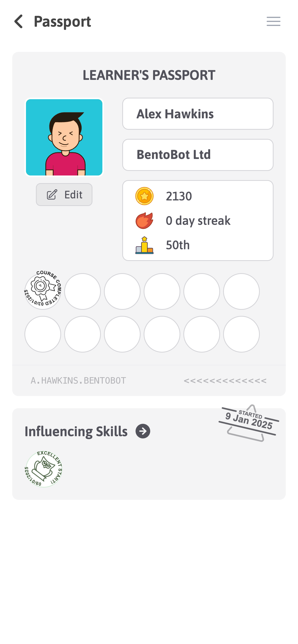This screenshot has width=298, height=644.
Task: Open the Course Completed stamp
Action: pyautogui.click(x=43, y=290)
